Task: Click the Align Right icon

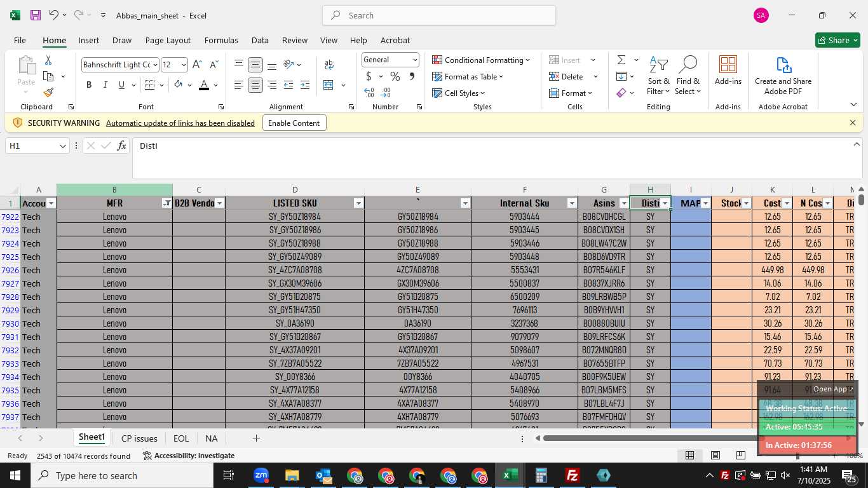Action: click(x=272, y=85)
